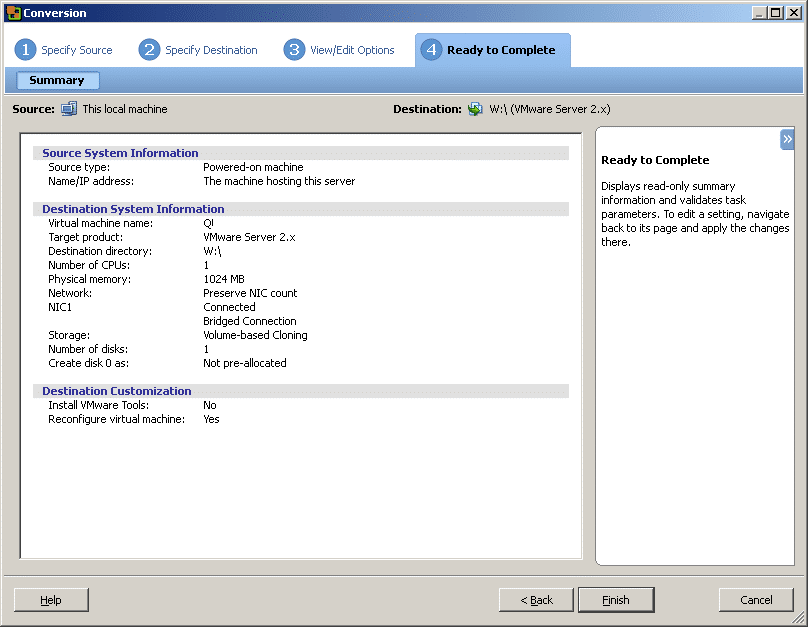The height and width of the screenshot is (627, 808).
Task: Minimize the Conversion window
Action: (x=759, y=13)
